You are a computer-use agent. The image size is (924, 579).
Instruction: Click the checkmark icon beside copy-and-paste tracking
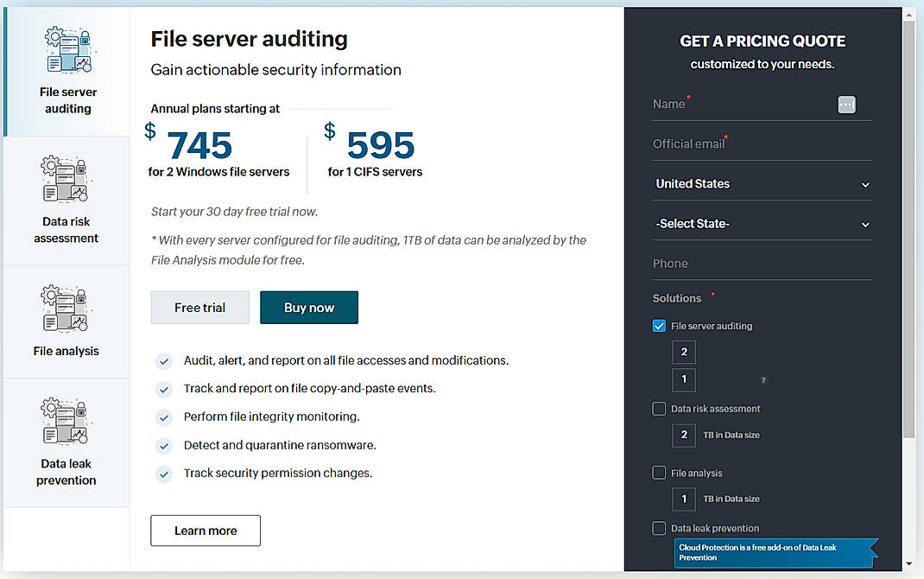[x=164, y=389]
